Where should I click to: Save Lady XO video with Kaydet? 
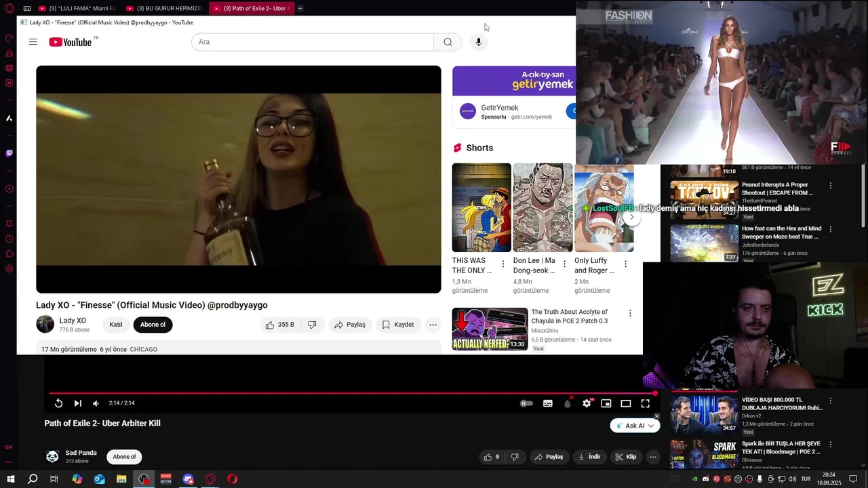tap(398, 325)
